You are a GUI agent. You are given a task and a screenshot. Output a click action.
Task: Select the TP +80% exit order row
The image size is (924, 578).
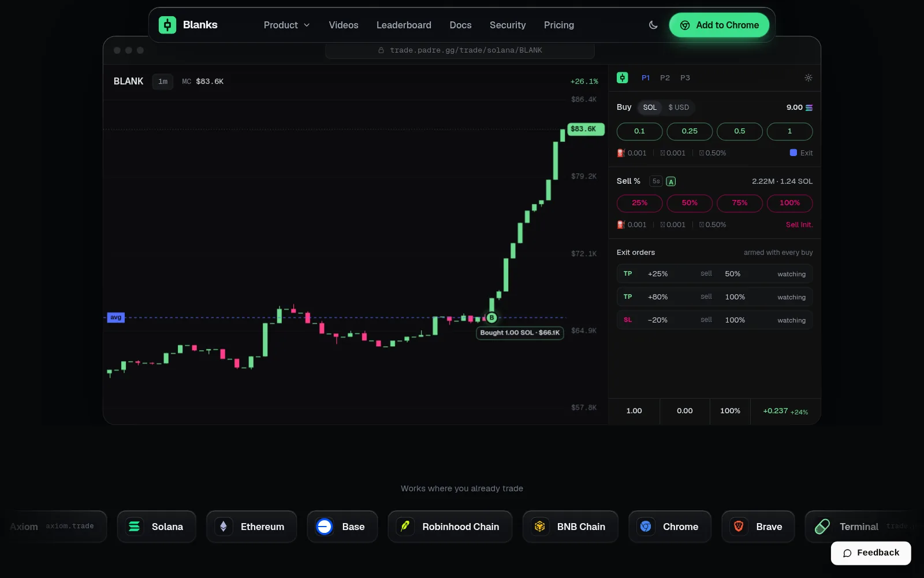[714, 297]
